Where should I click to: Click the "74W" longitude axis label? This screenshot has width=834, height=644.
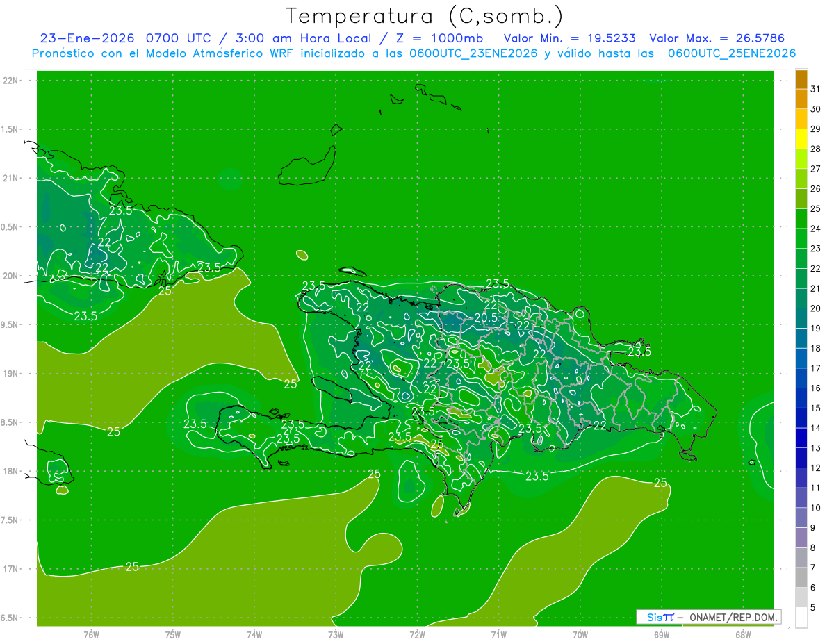pyautogui.click(x=254, y=634)
